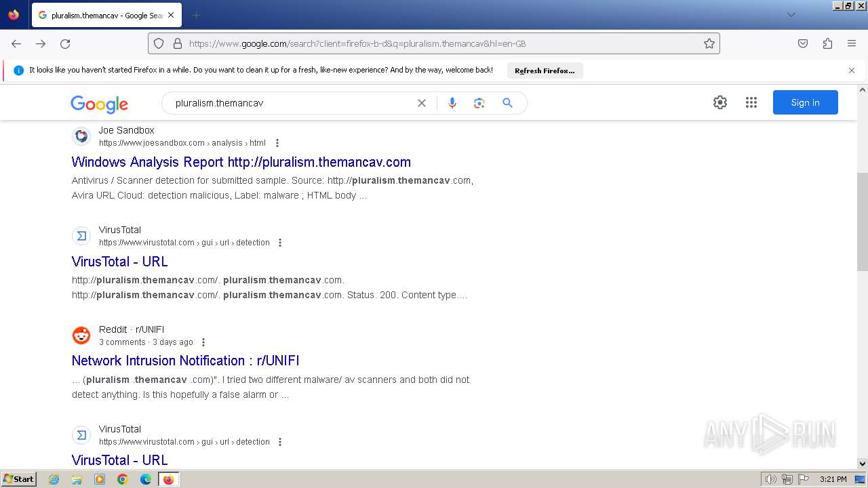
Task: Click the Refresh Firefox button
Action: (545, 70)
